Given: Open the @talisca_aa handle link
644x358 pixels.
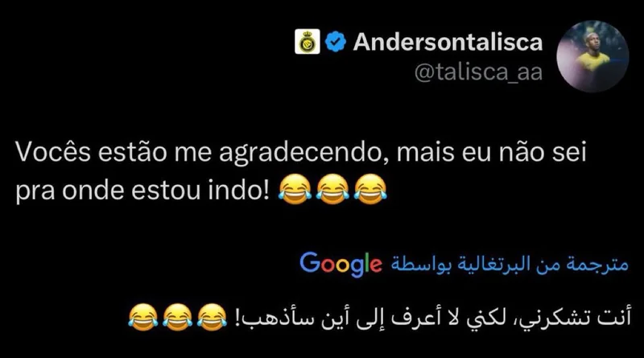Looking at the screenshot, I should coord(478,72).
